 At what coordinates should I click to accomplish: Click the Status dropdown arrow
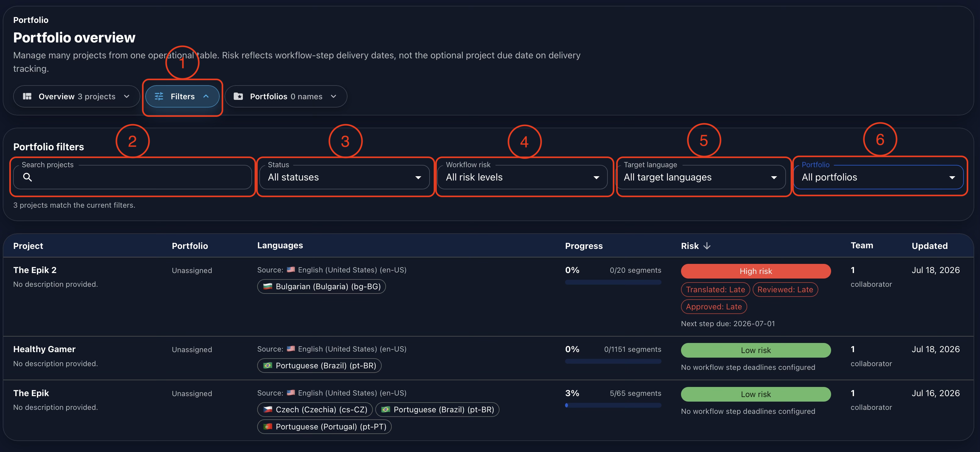click(x=418, y=177)
